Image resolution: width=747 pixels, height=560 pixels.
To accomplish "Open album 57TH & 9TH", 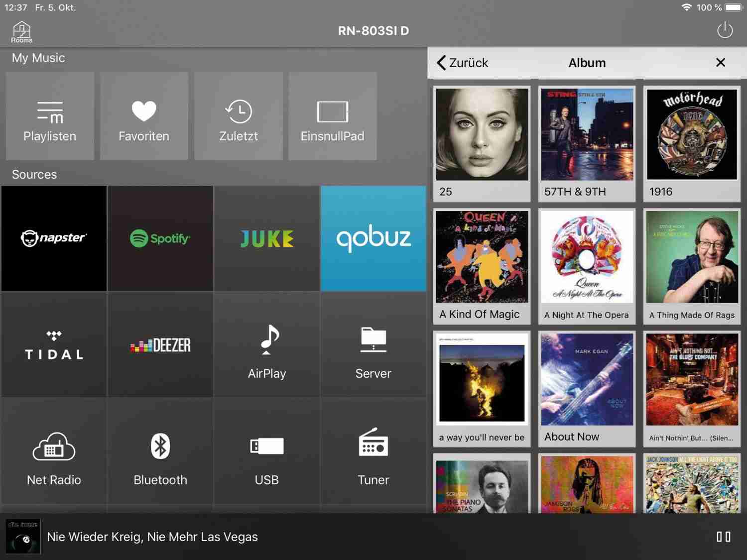I will click(587, 144).
